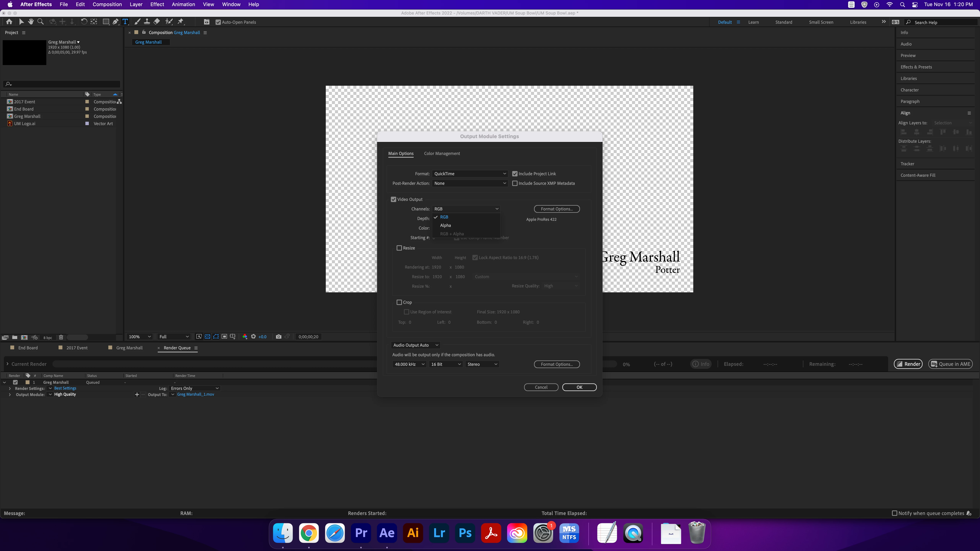980x551 pixels.
Task: Select the Puppet Pin tool
Action: click(181, 22)
